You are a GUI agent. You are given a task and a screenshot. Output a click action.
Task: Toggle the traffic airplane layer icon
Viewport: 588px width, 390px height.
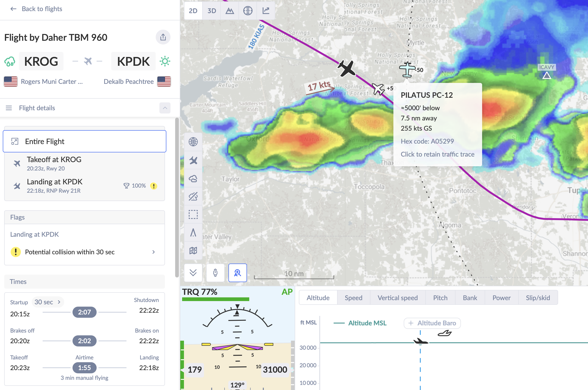tap(193, 160)
